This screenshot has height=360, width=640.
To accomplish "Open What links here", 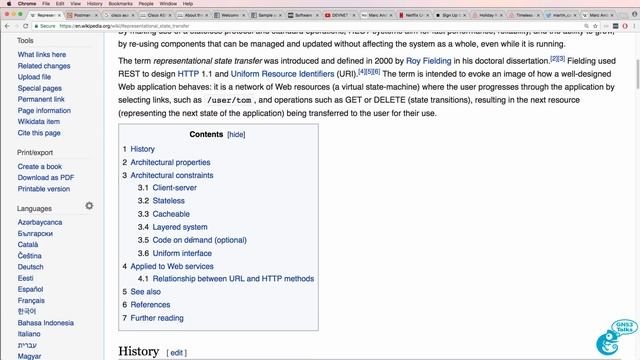I will [x=42, y=55].
